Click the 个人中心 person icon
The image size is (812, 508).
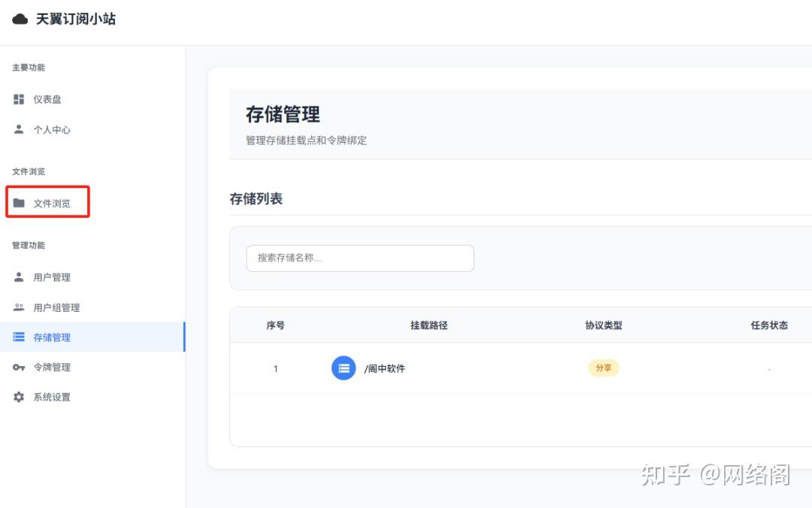[18, 129]
